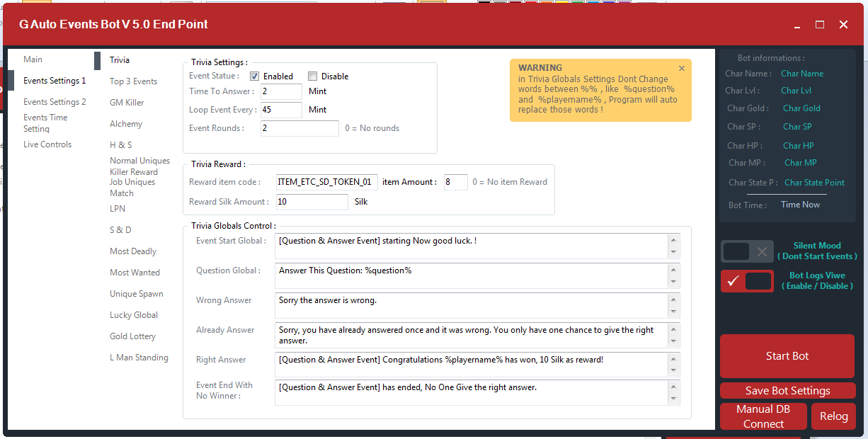
Task: Open Events Settings 2 section
Action: 55,102
